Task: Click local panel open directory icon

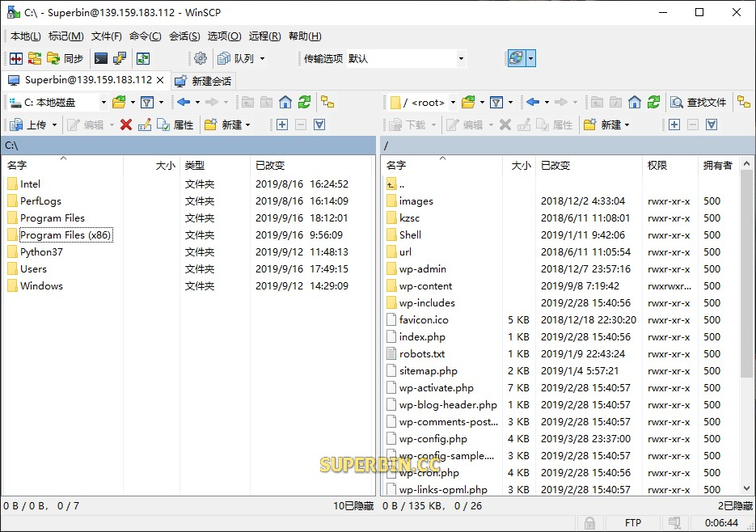Action: (119, 102)
